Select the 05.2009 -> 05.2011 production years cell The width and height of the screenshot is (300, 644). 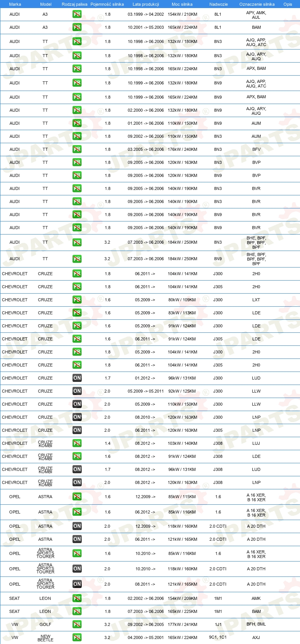[146, 391]
